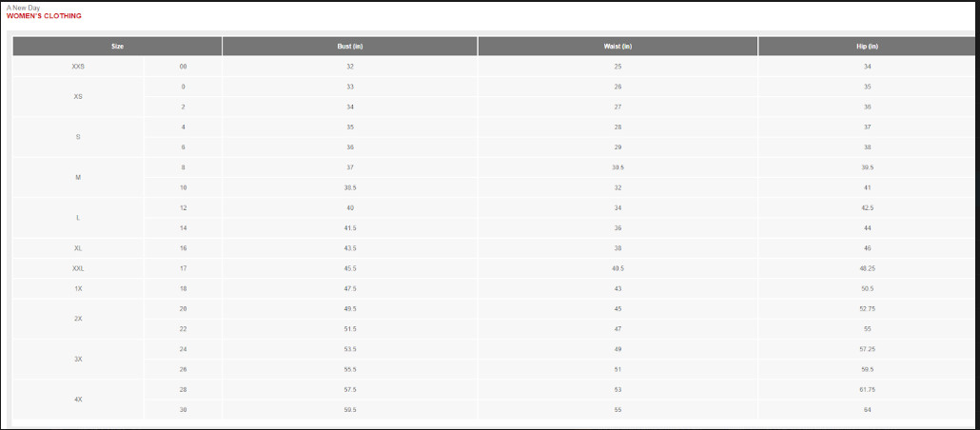Click the 3X size label
980x430 pixels.
[78, 359]
